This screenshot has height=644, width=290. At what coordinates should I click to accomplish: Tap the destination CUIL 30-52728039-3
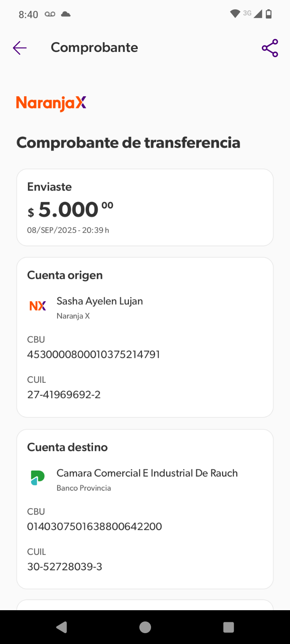coord(64,567)
